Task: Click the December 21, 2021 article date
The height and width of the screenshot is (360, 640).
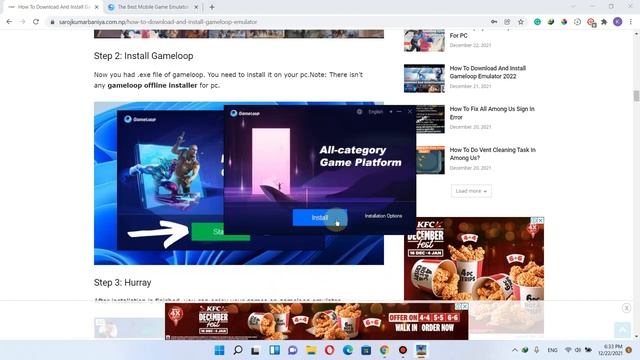Action: 470,86
